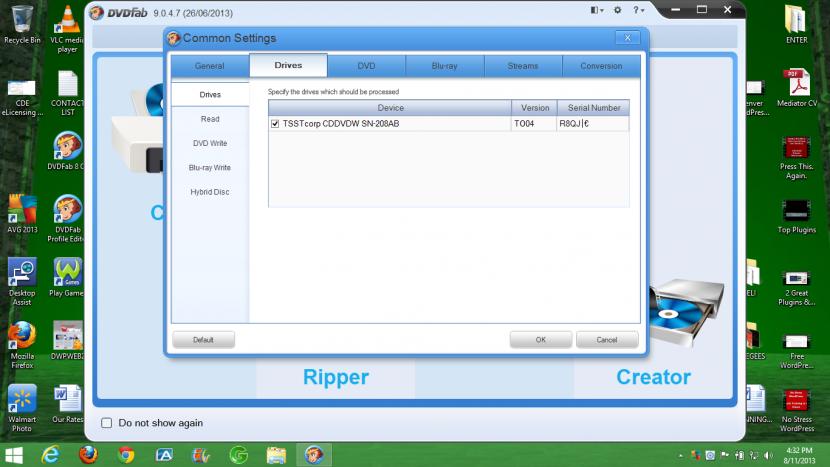Click DVDFab taskbar button
Screen dimensions: 830x467
click(314, 455)
